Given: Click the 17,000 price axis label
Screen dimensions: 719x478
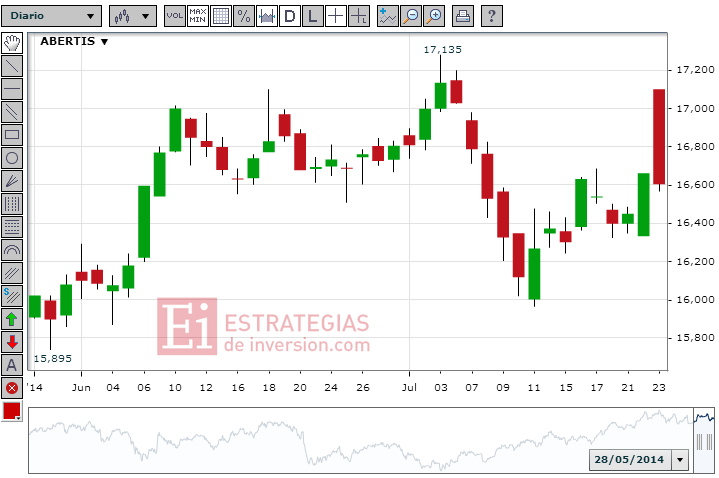Looking at the screenshot, I should tap(696, 108).
